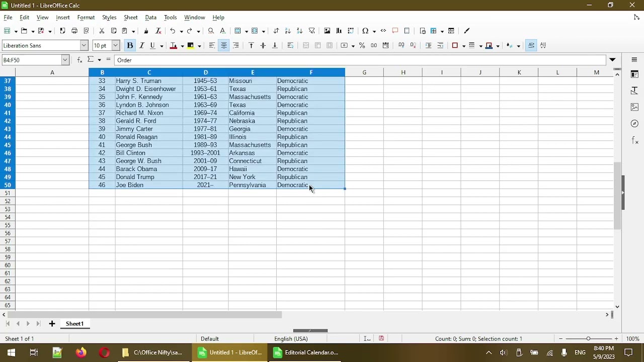This screenshot has height=362, width=644.
Task: Click the Sort Ascending icon
Action: tap(288, 31)
